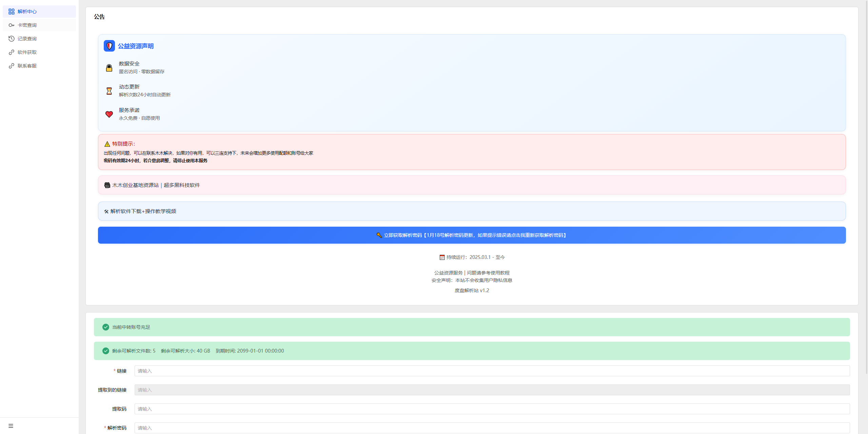Click the warning triangle icon by 特别提示
868x434 pixels.
[x=107, y=144]
